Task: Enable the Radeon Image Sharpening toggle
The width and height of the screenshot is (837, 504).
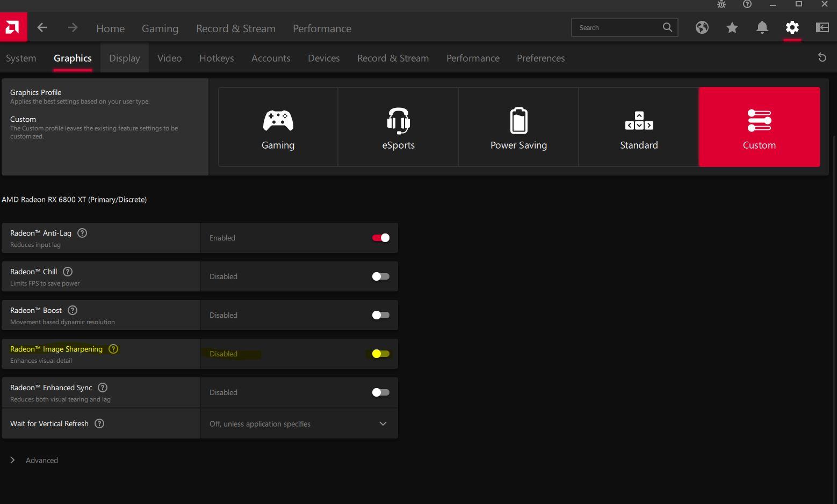Action: [x=380, y=354]
